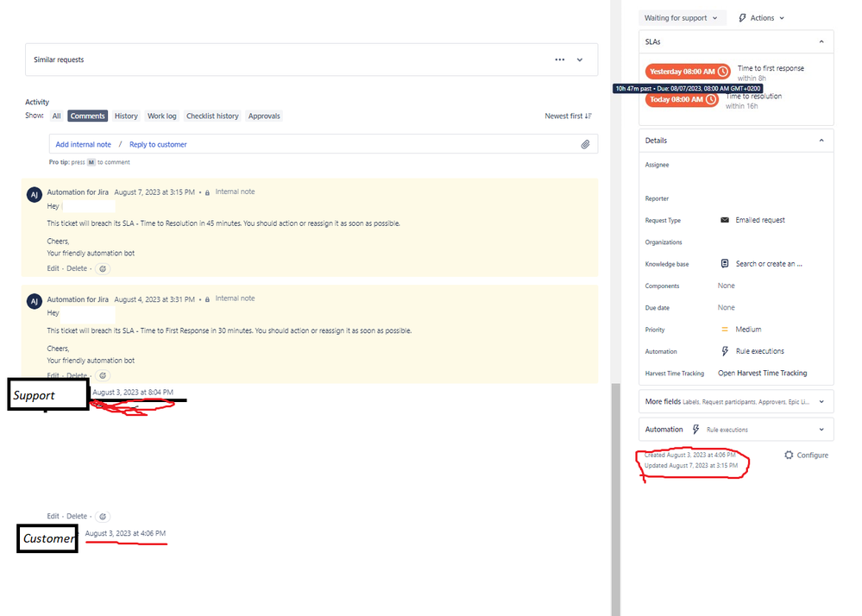Add reaction to August 7 comment
This screenshot has width=862, height=616.
(103, 268)
